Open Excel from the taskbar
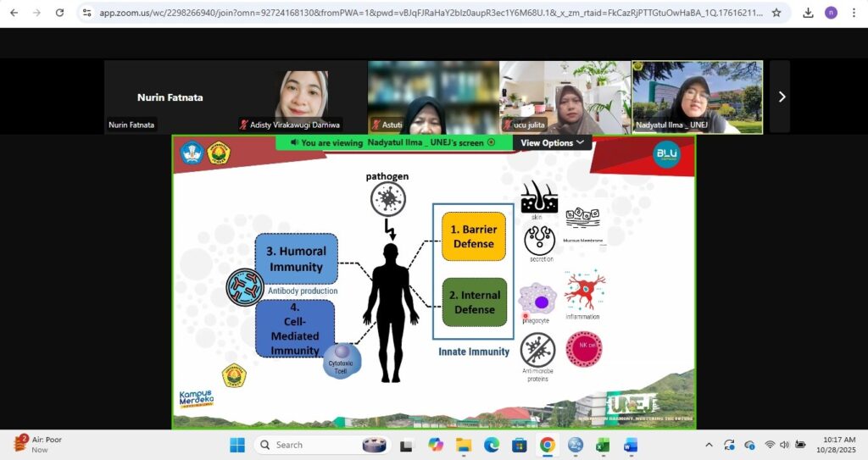Image resolution: width=868 pixels, height=460 pixels. click(x=603, y=445)
